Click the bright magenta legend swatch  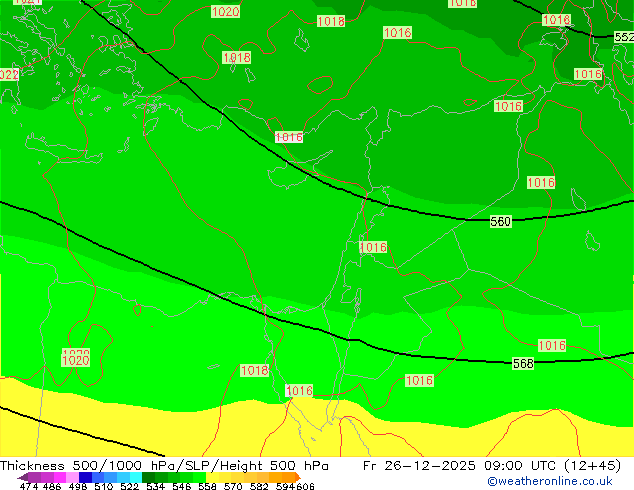[60, 477]
